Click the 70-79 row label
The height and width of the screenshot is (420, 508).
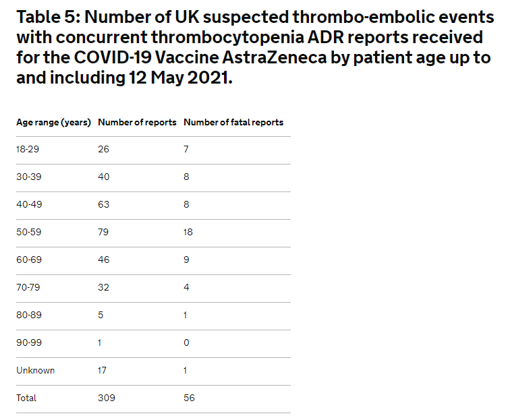[x=28, y=287]
